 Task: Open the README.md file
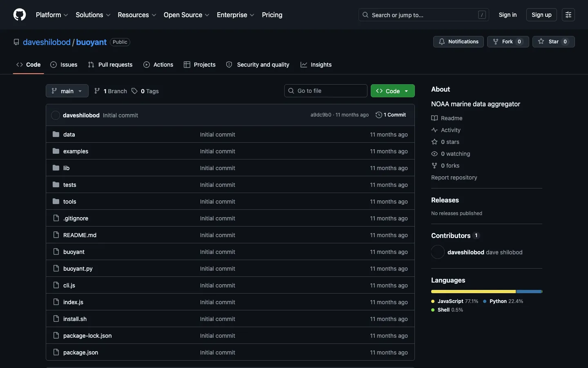pos(80,235)
